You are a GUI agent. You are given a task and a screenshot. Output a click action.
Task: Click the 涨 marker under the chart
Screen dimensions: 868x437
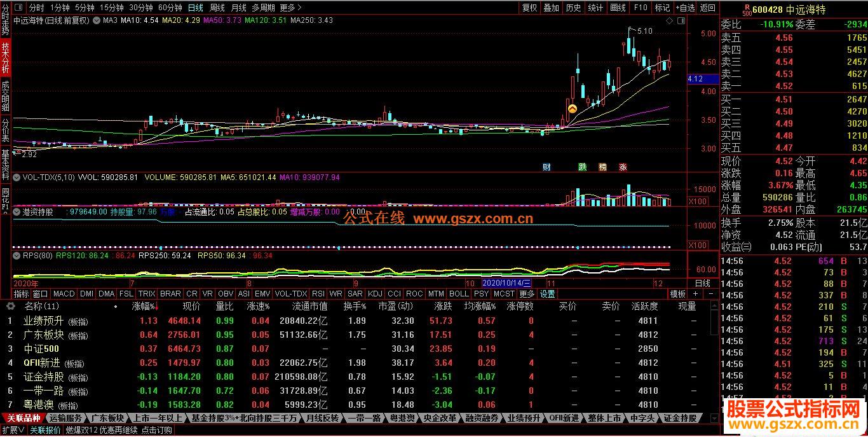point(623,167)
